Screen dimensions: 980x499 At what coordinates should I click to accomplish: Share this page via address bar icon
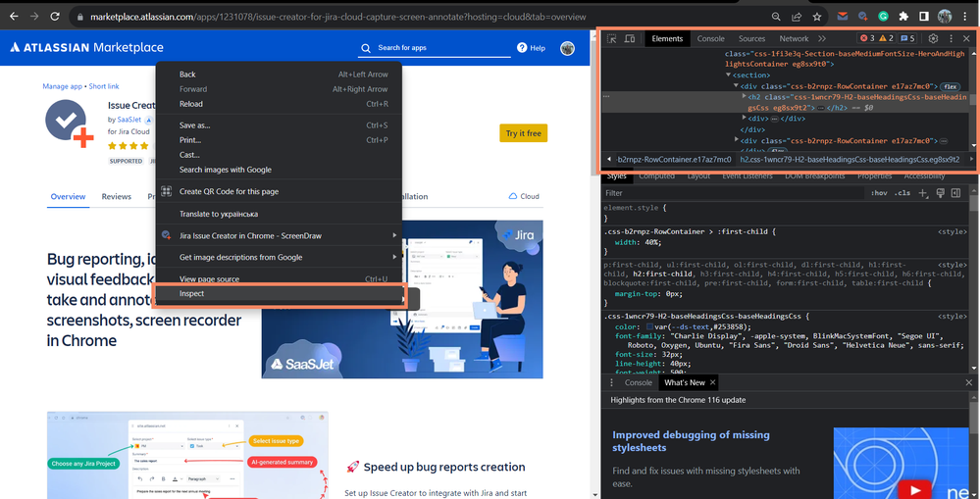797,17
